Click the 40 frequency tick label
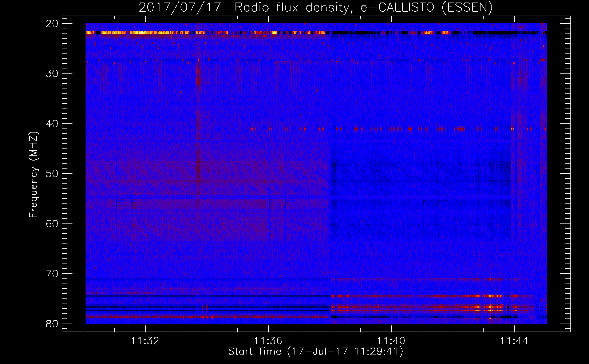The height and width of the screenshot is (364, 589). tap(52, 124)
